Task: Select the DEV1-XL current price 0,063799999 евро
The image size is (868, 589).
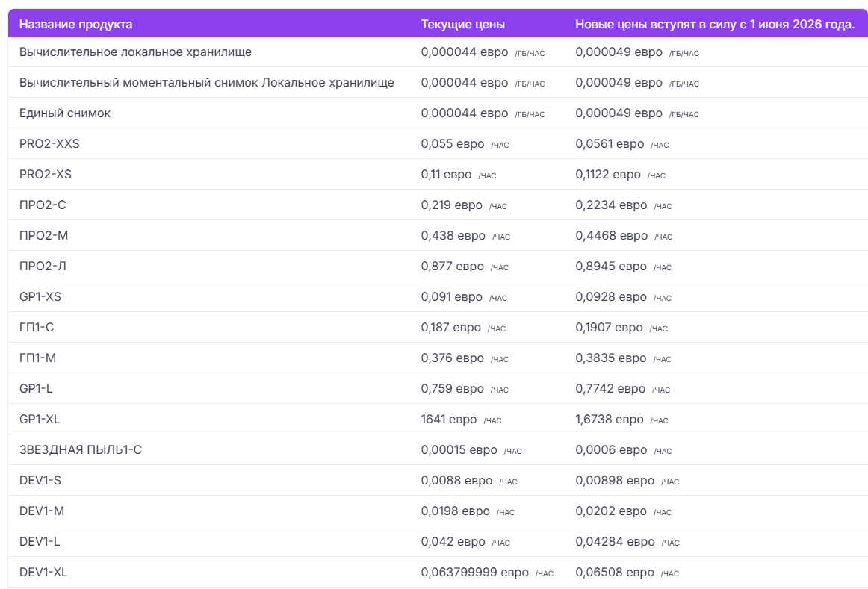Action: pyautogui.click(x=474, y=573)
